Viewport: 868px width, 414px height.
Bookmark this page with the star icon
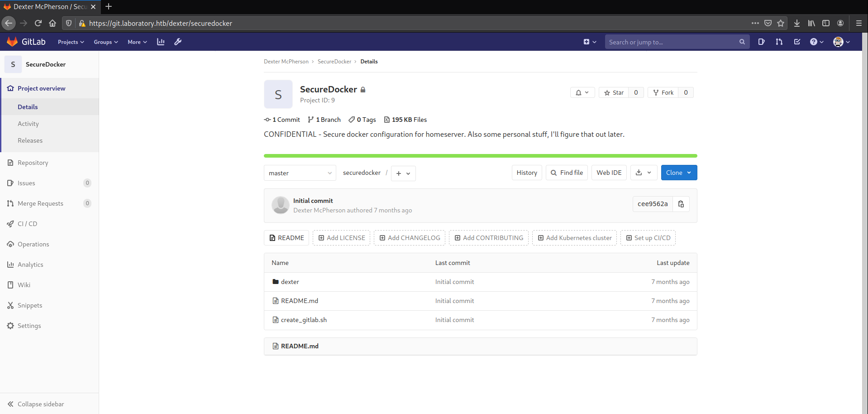[781, 23]
